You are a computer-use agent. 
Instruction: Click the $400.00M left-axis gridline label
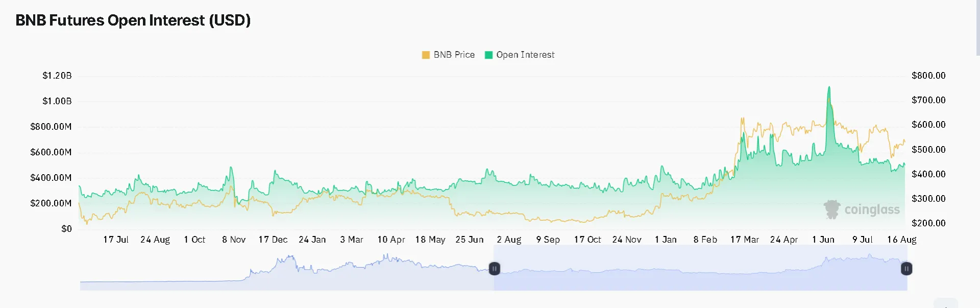click(51, 178)
